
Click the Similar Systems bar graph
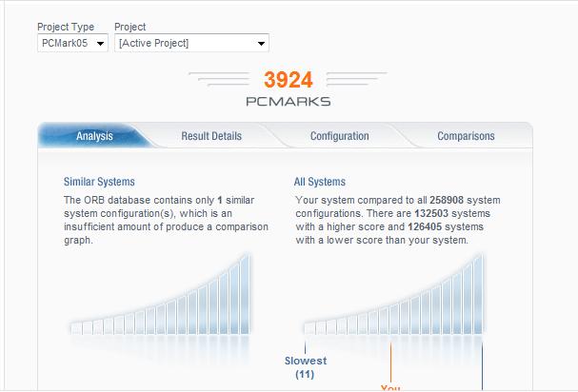click(x=160, y=294)
